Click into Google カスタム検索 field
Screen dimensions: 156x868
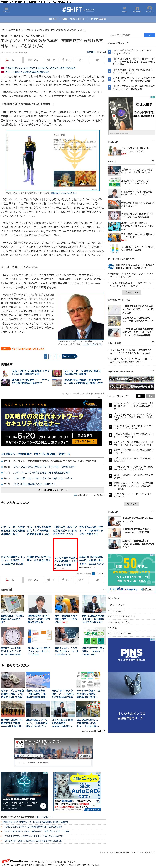click(x=126, y=35)
